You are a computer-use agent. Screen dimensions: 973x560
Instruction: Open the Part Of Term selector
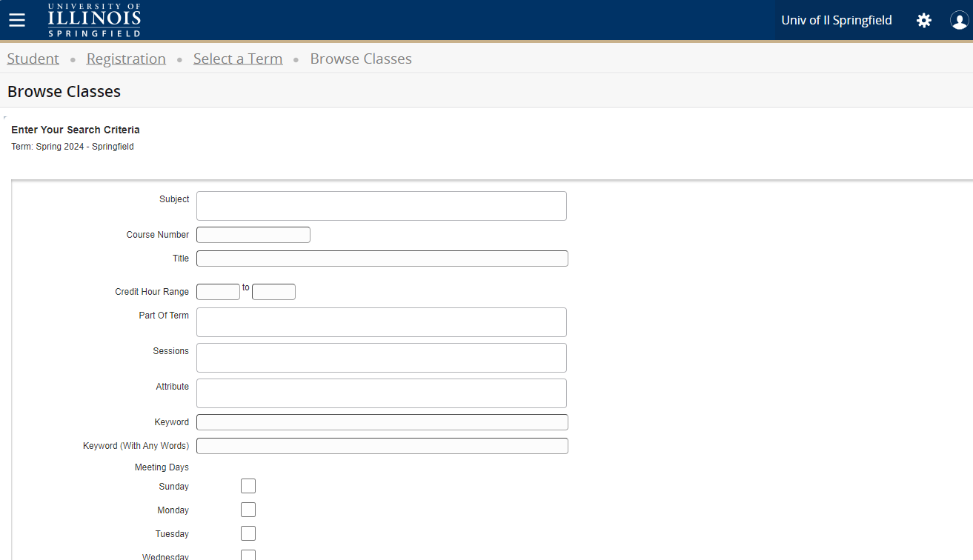click(x=381, y=321)
